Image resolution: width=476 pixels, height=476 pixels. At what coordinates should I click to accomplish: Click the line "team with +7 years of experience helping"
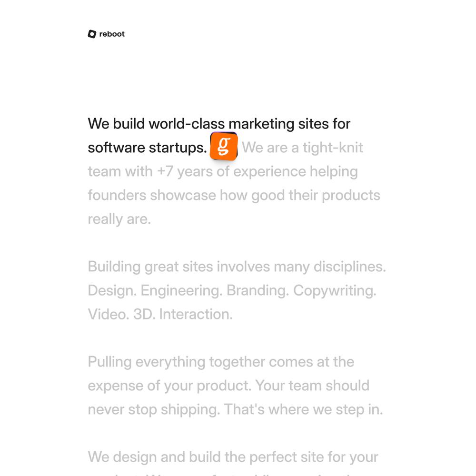tap(222, 171)
